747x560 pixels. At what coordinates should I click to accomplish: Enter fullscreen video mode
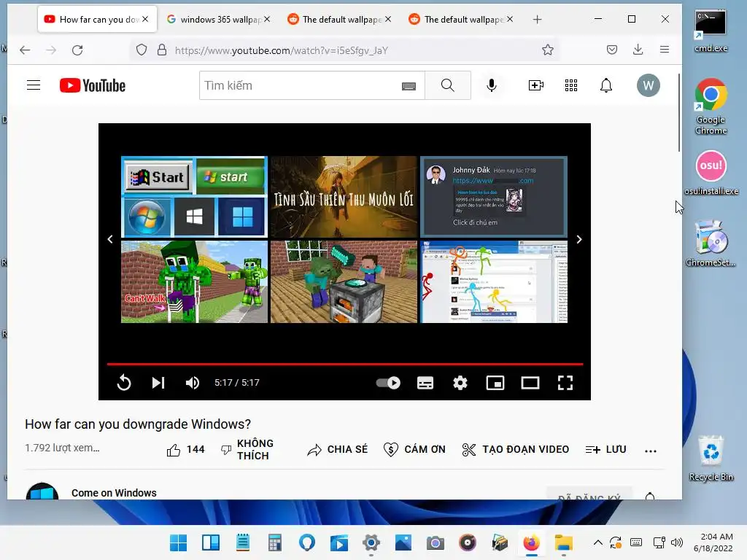click(565, 383)
